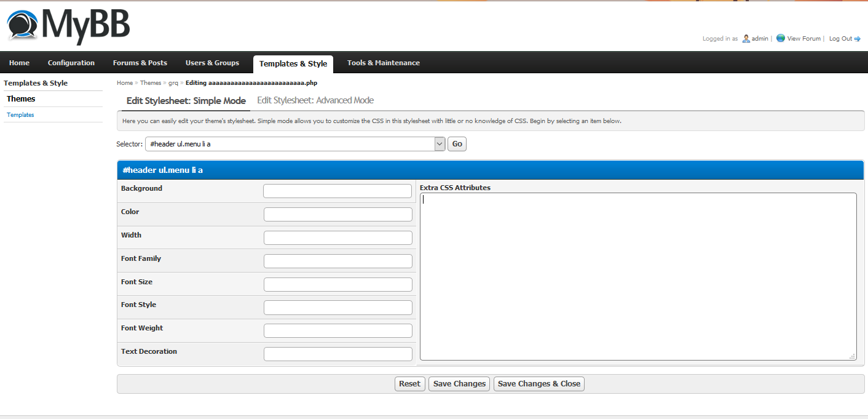
Task: Switch to Edit Stylesheet: Advanced Mode
Action: point(315,100)
